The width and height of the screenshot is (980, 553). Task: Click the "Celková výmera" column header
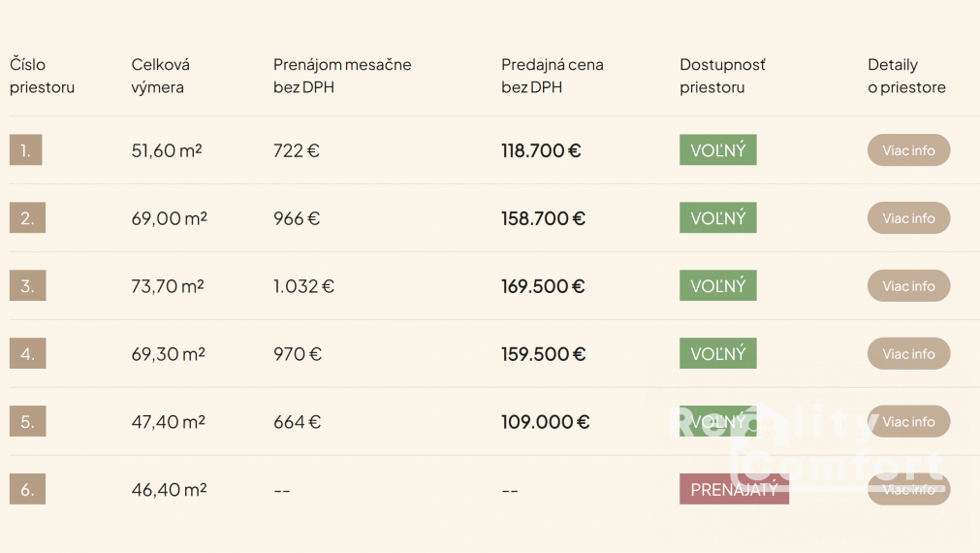click(x=161, y=76)
